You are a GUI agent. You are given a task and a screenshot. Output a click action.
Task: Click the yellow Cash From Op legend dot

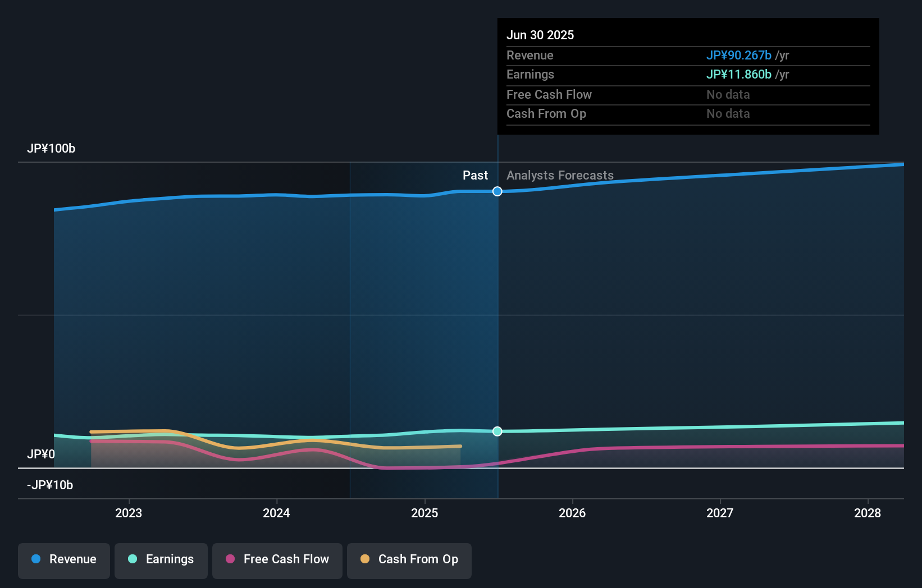click(365, 559)
